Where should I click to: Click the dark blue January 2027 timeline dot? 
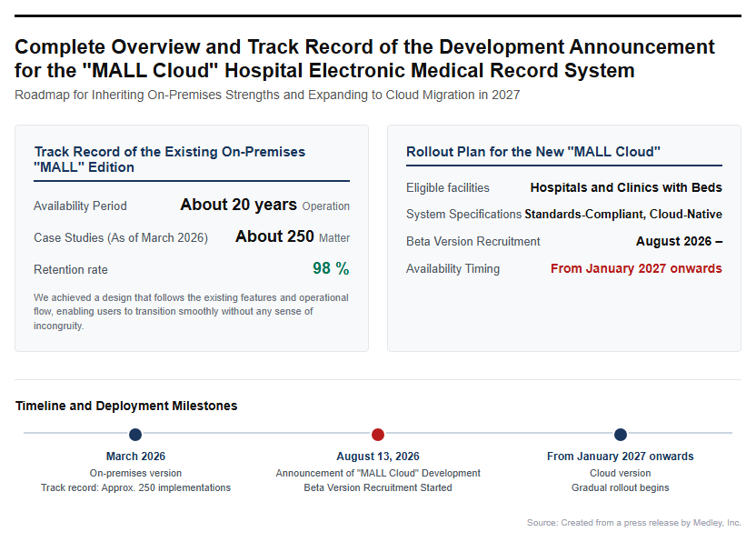pos(621,435)
